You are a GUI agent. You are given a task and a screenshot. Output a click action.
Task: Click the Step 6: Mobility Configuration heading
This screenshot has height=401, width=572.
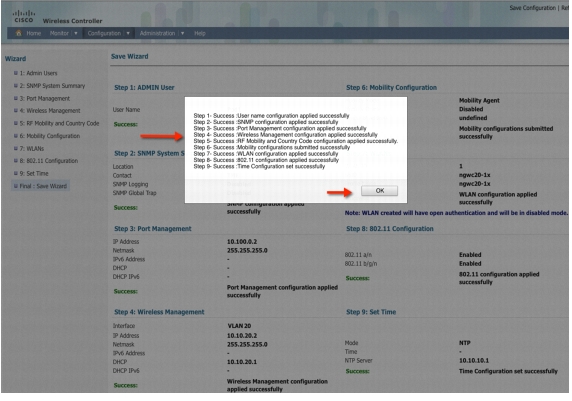click(391, 88)
